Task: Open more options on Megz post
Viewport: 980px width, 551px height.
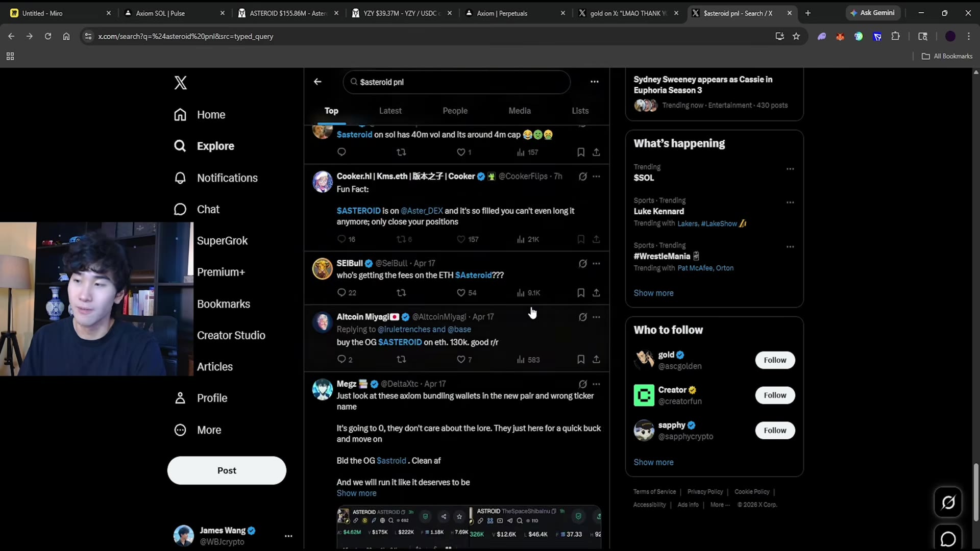Action: click(596, 384)
